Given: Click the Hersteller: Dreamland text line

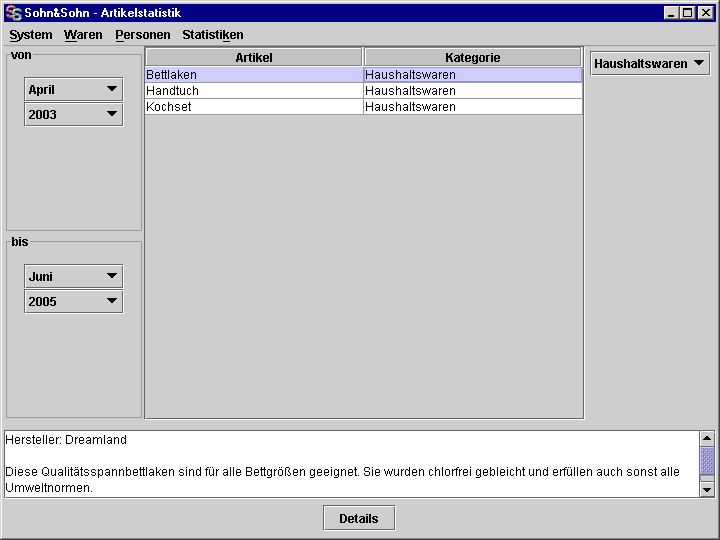Looking at the screenshot, I should (66, 439).
